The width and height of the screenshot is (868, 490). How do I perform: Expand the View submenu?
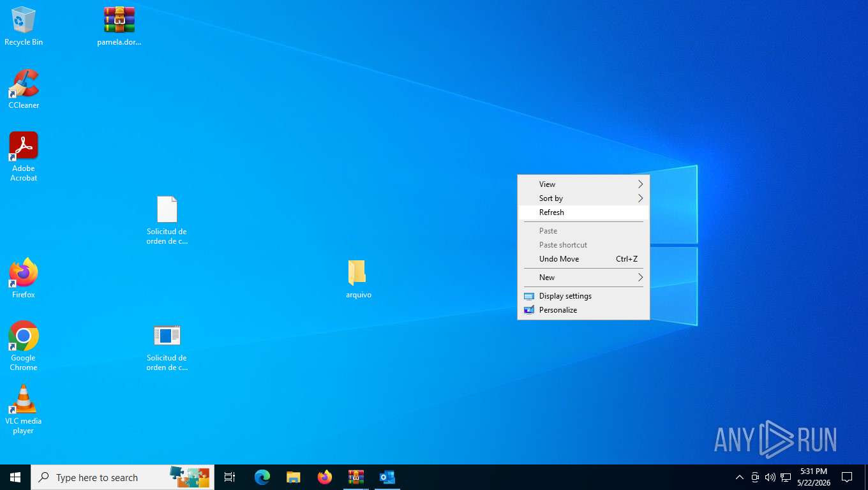click(x=583, y=184)
